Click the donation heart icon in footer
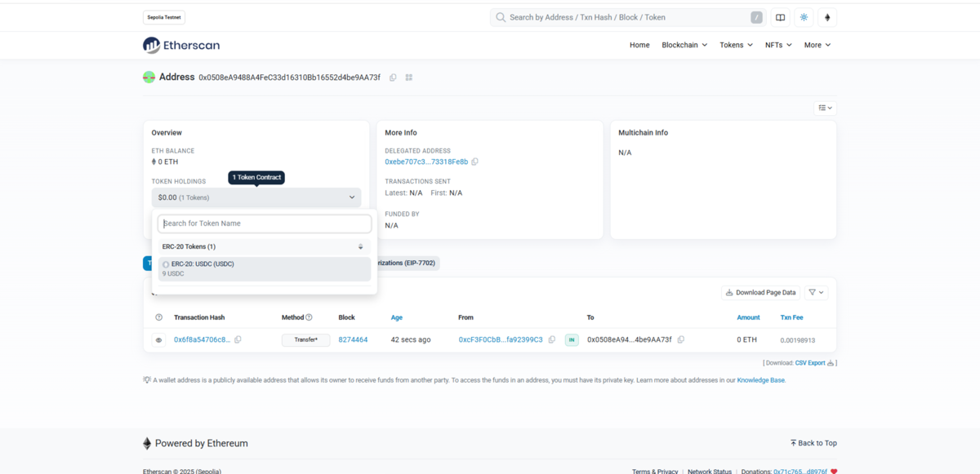This screenshot has width=980, height=474. pos(834,472)
